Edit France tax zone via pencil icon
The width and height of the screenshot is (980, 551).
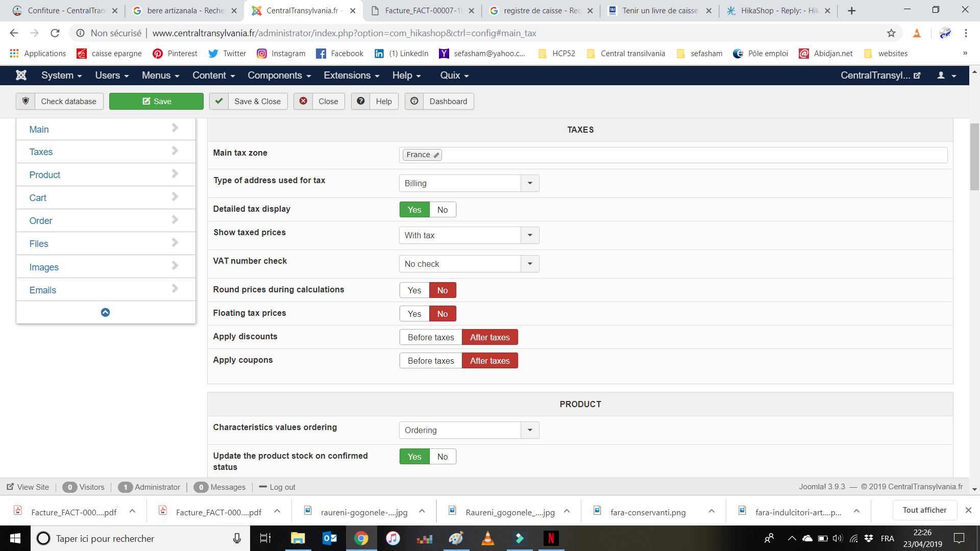[436, 155]
